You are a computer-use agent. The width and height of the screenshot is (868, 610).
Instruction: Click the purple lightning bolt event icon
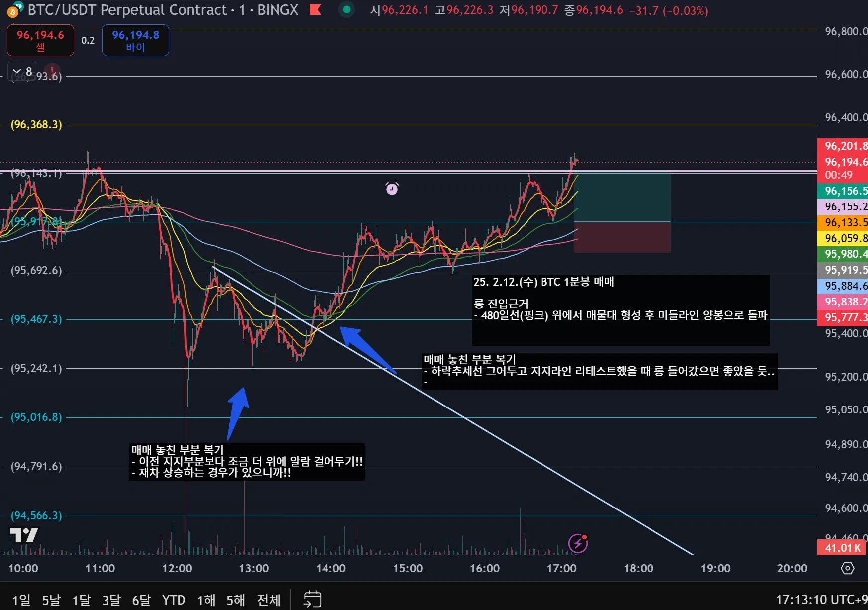pos(578,543)
